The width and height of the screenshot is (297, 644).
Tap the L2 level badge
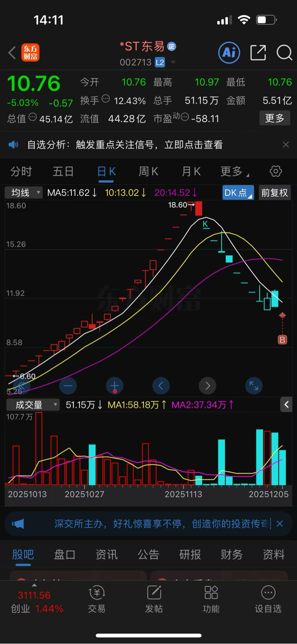(x=160, y=62)
